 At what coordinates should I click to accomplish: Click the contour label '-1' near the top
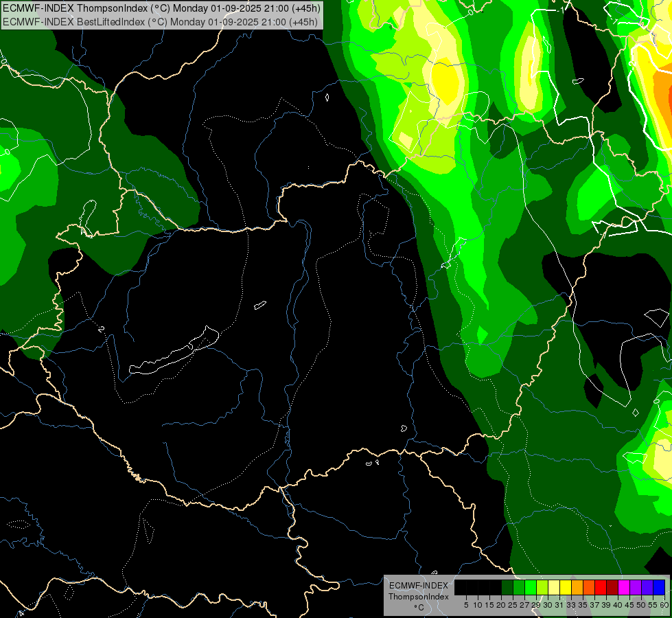coord(559,10)
